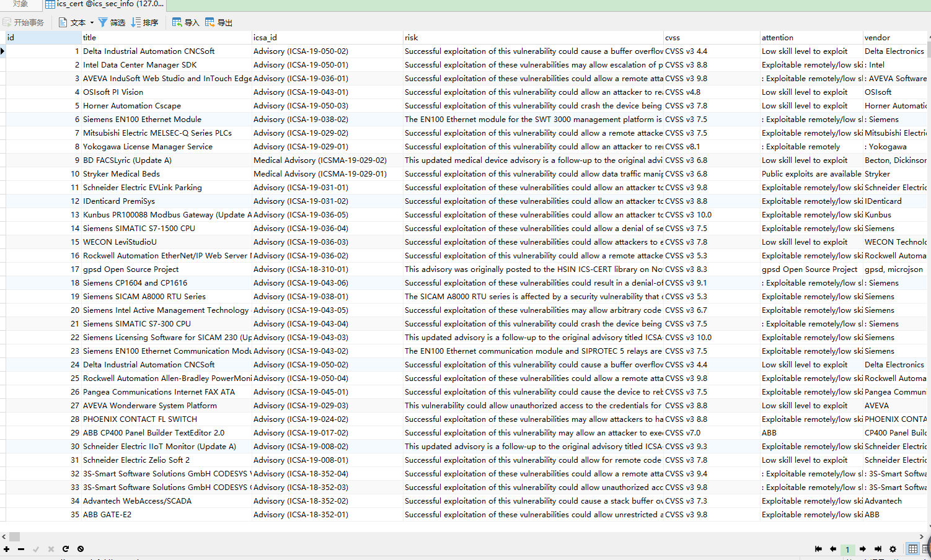Viewport: 931px width, 560px height.
Task: Delete record using the minus icon
Action: 21,549
